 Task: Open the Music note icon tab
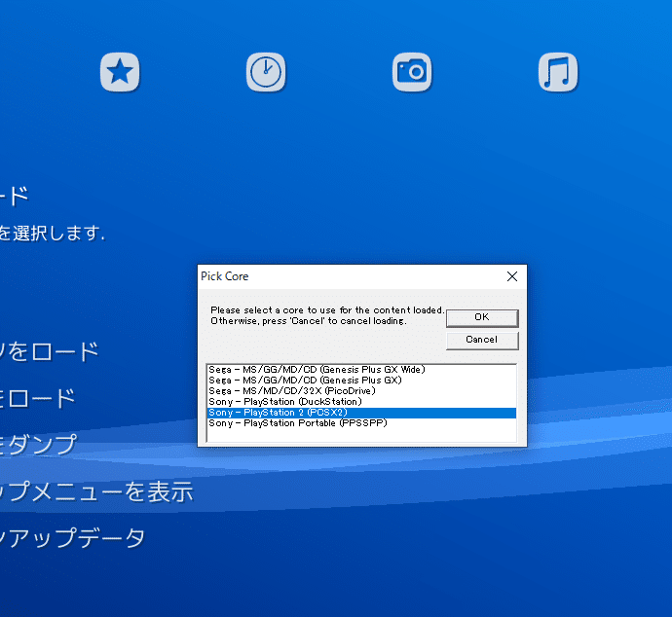[x=558, y=72]
